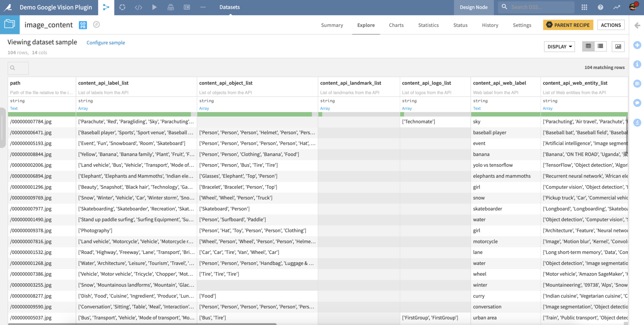
Task: Open the DISPLAY dropdown
Action: coord(559,46)
